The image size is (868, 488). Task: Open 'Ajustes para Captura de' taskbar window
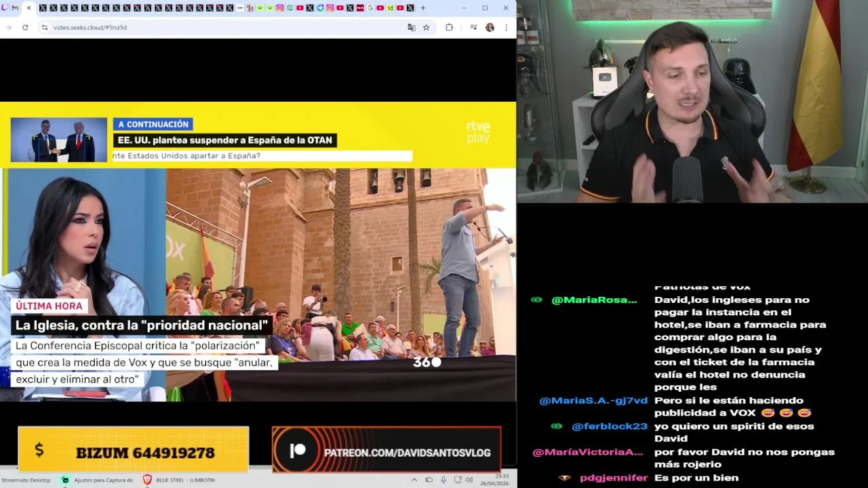[x=97, y=480]
